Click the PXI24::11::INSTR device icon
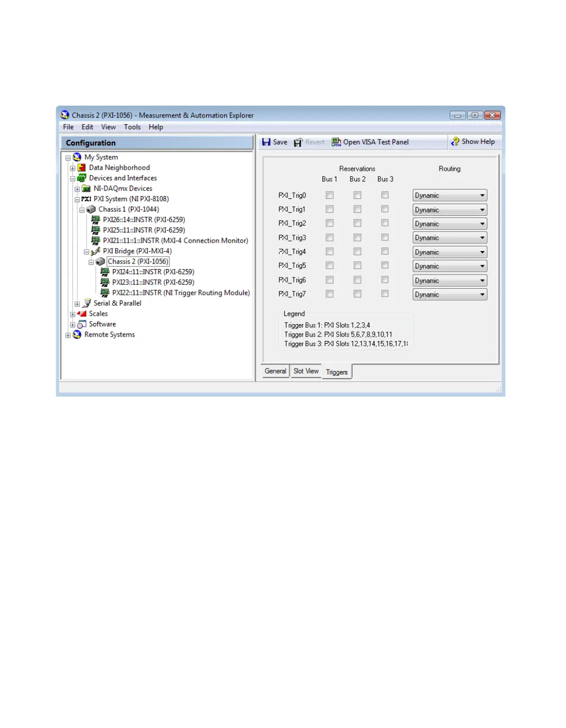The image size is (566, 728). pos(105,272)
